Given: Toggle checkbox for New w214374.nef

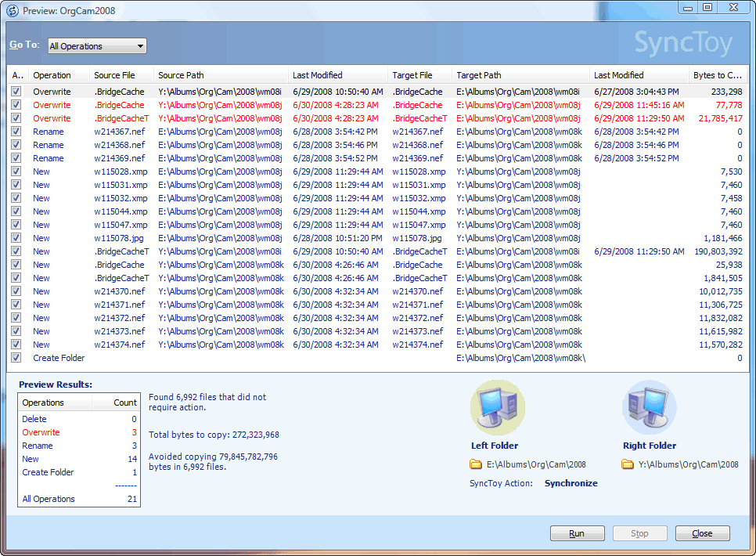Looking at the screenshot, I should pyautogui.click(x=16, y=344).
